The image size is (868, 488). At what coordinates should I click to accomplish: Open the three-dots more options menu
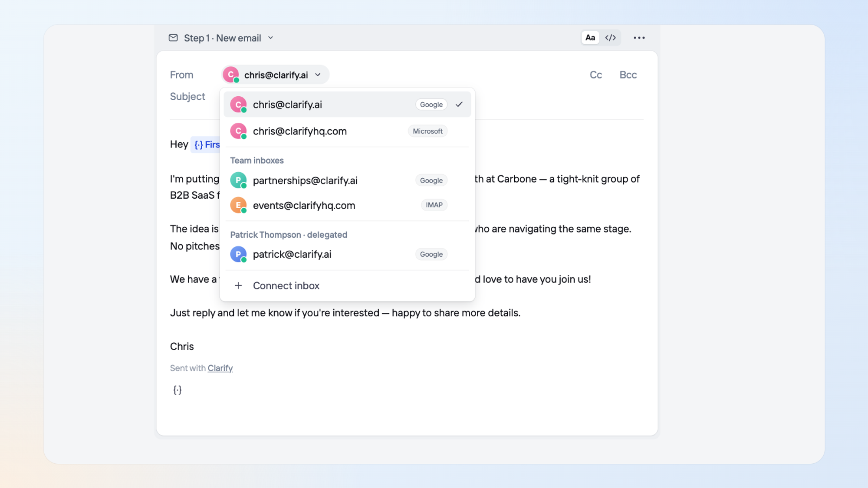click(x=639, y=38)
